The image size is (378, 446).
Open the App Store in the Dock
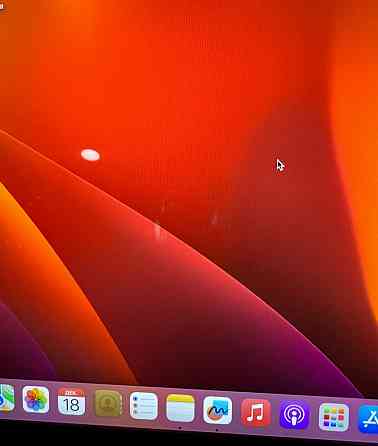pyautogui.click(x=368, y=419)
